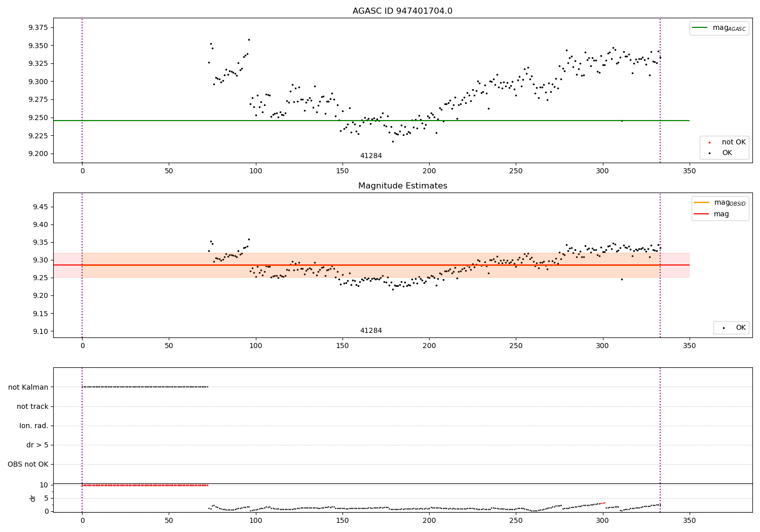Viewport: 760px width, 532px height.
Task: Click x-axis tick 100 under Magnitude Estimates plot
Action: point(255,346)
